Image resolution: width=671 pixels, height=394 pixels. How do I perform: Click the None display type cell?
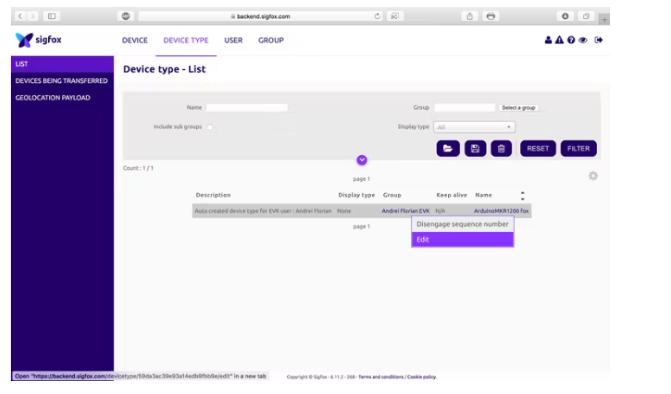(344, 211)
